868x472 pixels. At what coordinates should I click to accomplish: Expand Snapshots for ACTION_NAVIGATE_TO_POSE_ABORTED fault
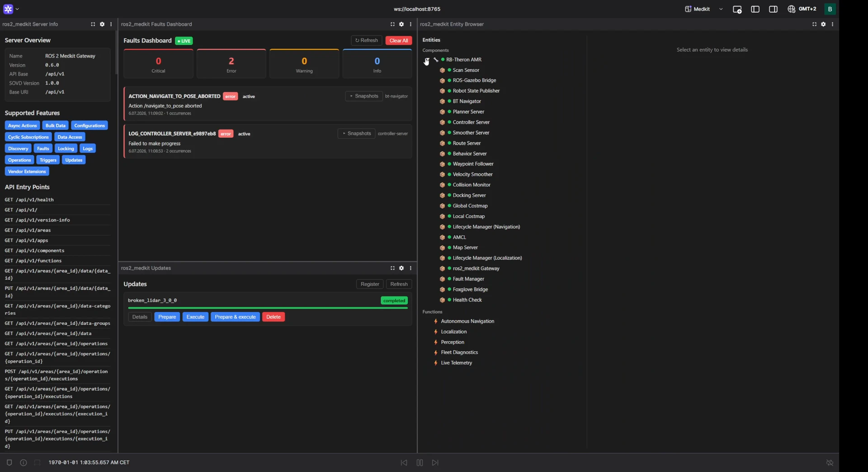(x=364, y=96)
